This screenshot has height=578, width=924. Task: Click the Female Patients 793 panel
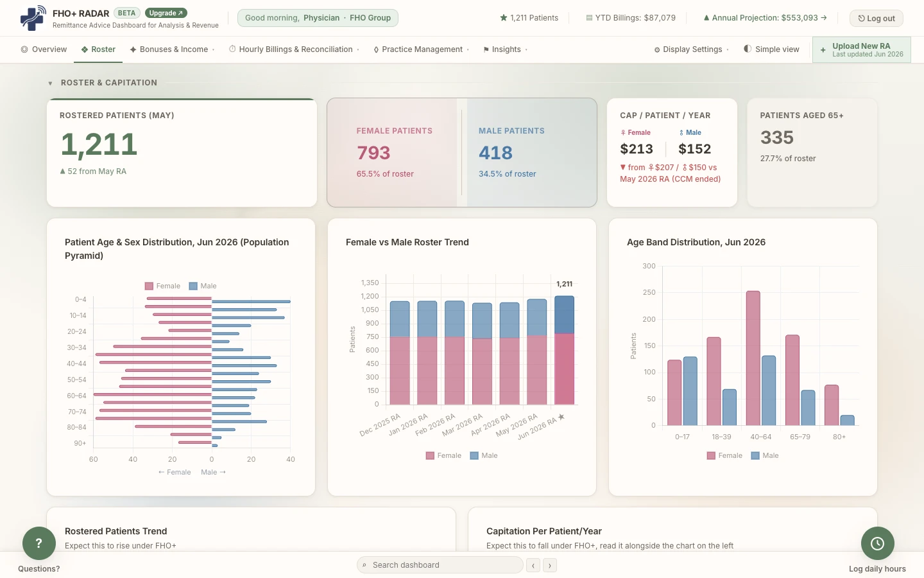pyautogui.click(x=392, y=153)
